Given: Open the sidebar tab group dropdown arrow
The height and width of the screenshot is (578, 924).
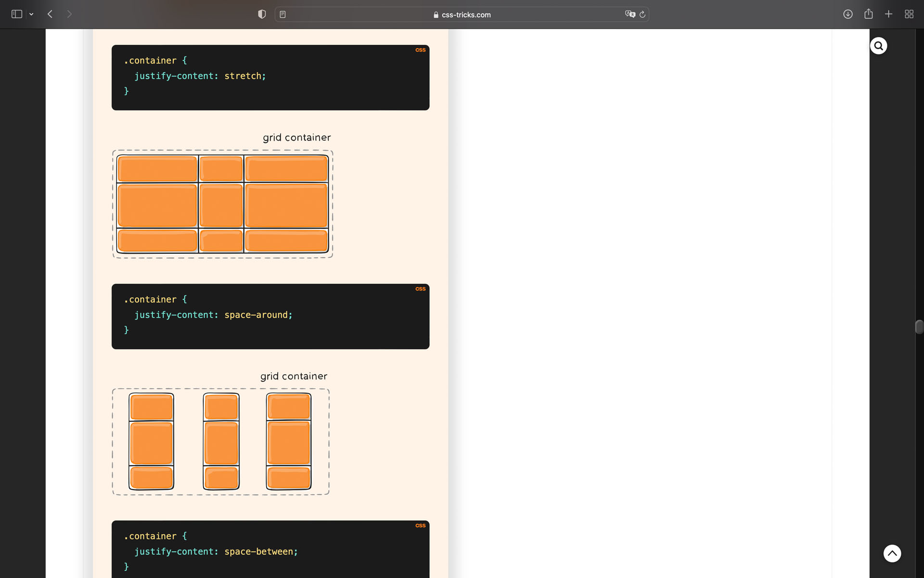Looking at the screenshot, I should pyautogui.click(x=31, y=14).
